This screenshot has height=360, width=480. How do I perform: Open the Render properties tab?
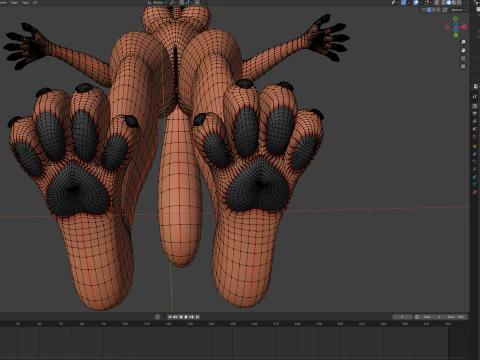point(475,106)
